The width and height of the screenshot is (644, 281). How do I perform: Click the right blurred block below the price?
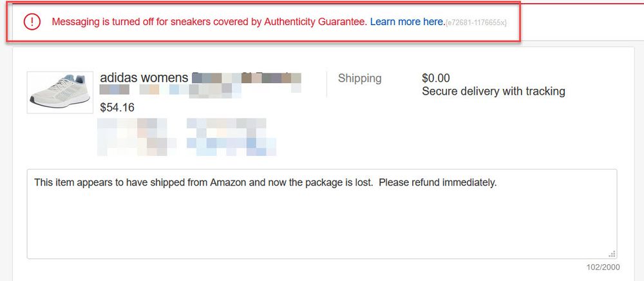[x=231, y=137]
